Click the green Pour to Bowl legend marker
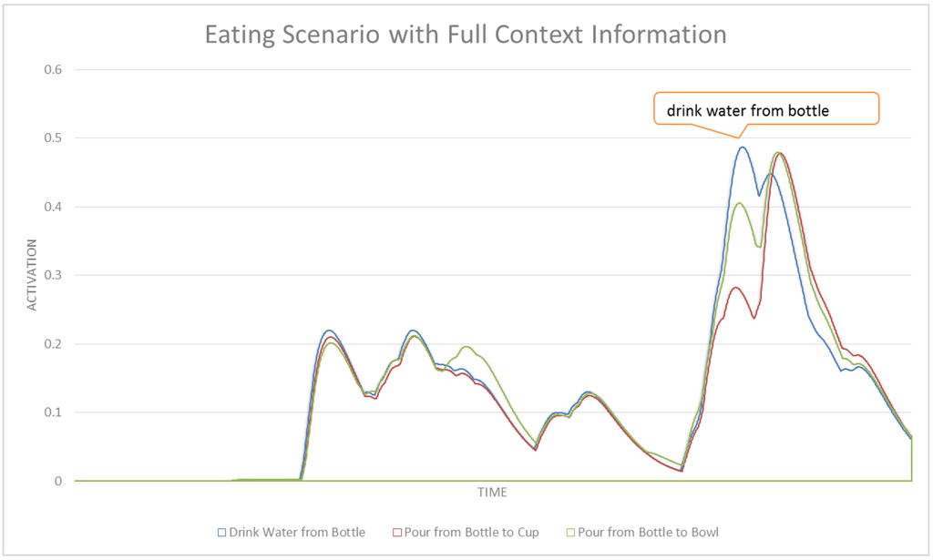 (x=570, y=532)
